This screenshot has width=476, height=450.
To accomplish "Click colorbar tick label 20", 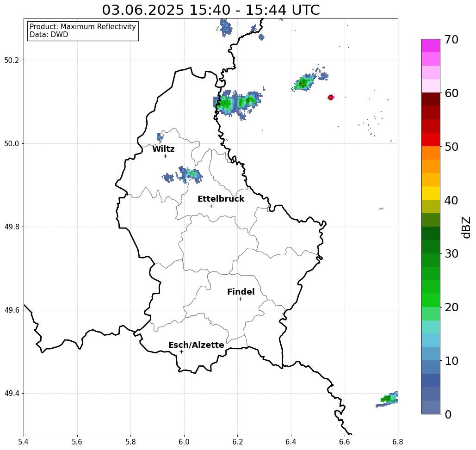I will (451, 308).
